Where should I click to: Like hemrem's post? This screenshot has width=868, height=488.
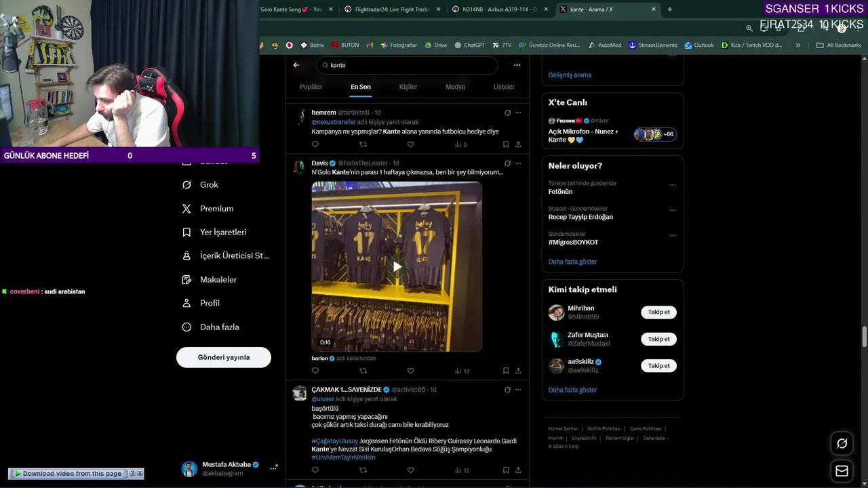point(410,144)
